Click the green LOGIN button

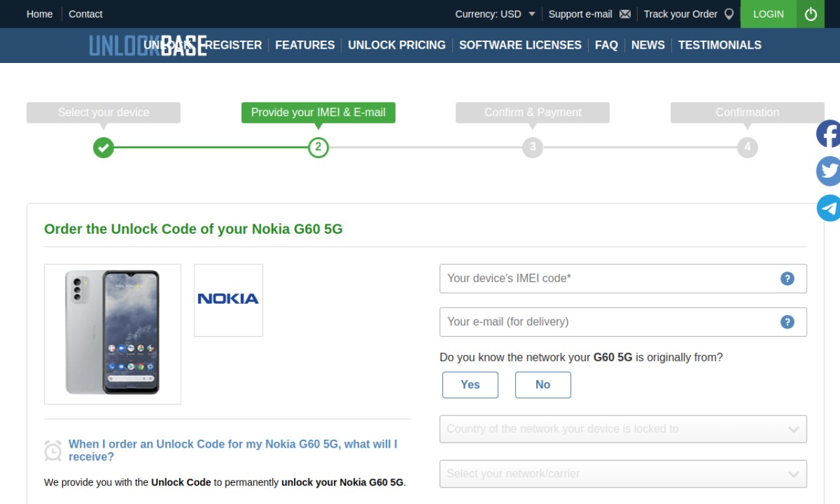(x=768, y=14)
